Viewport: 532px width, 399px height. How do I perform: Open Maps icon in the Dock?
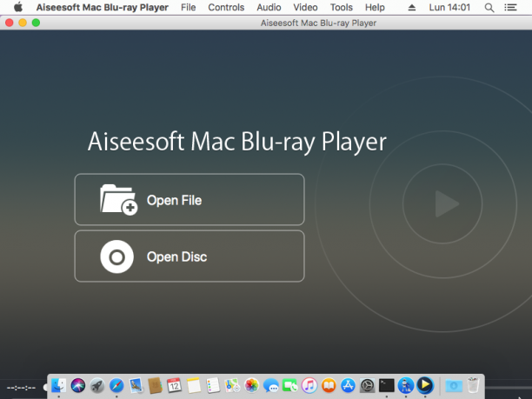point(232,385)
